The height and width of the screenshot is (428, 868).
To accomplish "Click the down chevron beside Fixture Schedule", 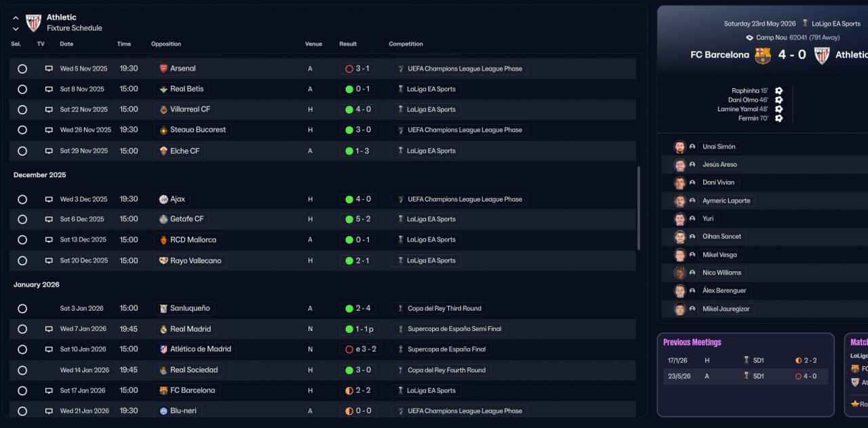I will tap(16, 29).
